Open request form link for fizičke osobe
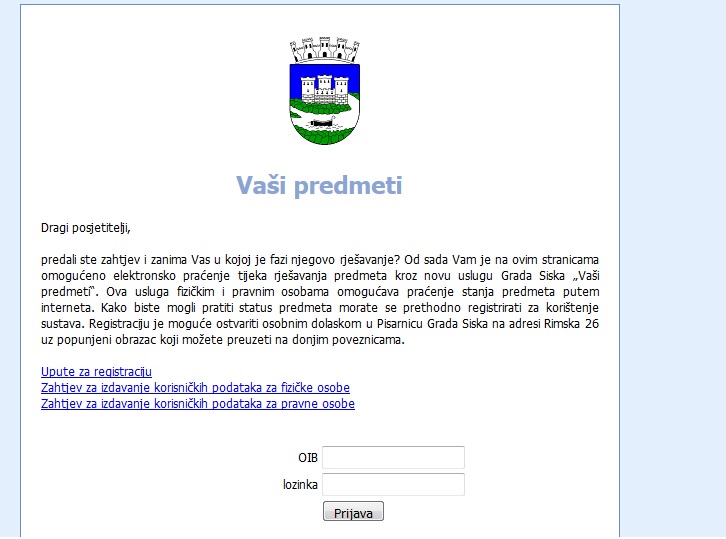726x539 pixels. pos(195,388)
